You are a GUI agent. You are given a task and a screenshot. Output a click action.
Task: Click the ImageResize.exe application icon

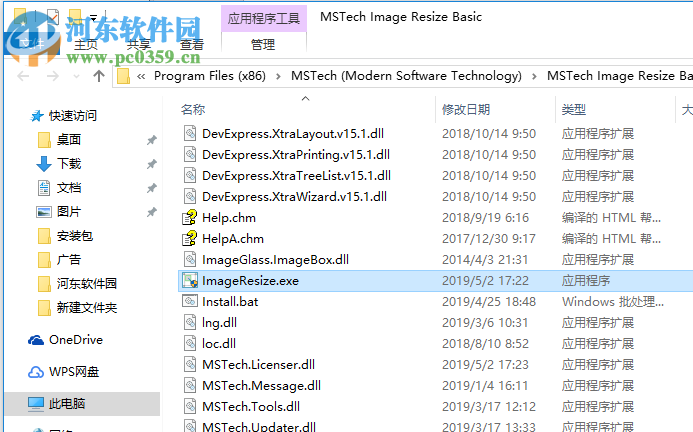[190, 281]
